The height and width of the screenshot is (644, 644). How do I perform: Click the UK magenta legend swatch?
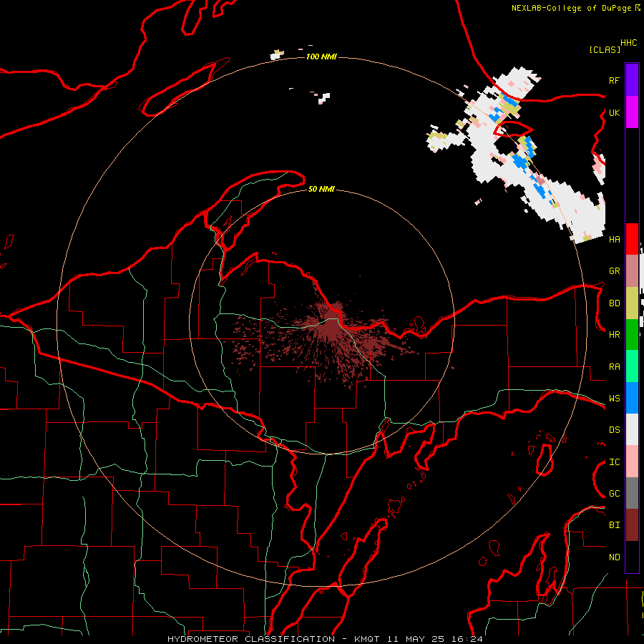coord(632,112)
